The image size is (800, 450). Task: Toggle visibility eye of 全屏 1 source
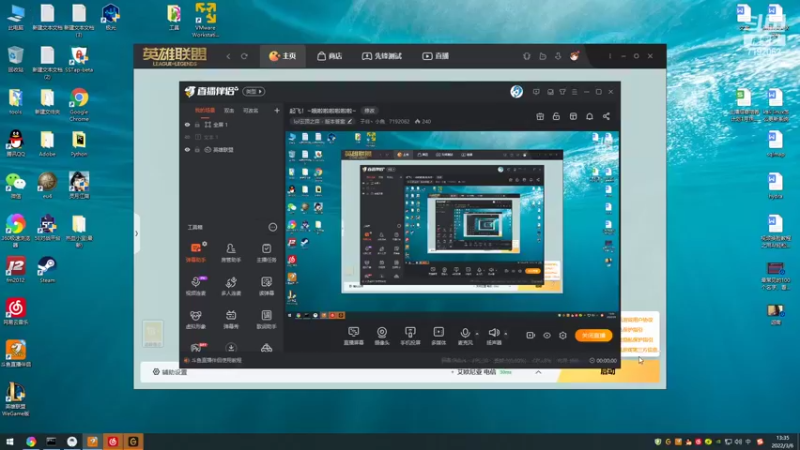point(187,124)
